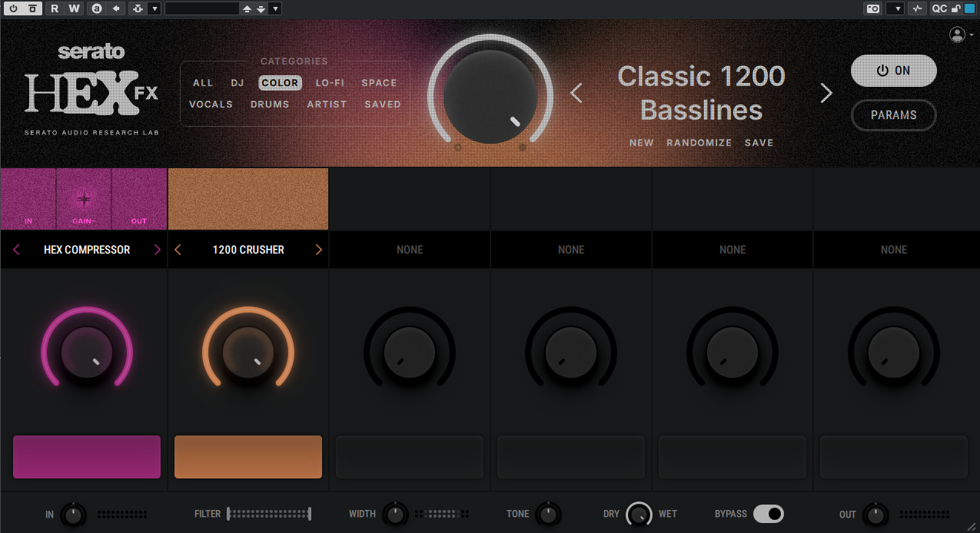Select the DRUMS category
Image resolution: width=980 pixels, height=533 pixels.
coord(270,104)
